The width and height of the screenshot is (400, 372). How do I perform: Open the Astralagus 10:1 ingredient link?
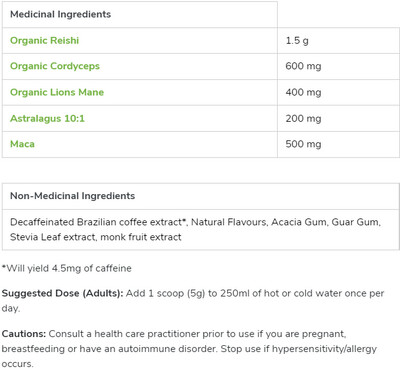[x=47, y=118]
